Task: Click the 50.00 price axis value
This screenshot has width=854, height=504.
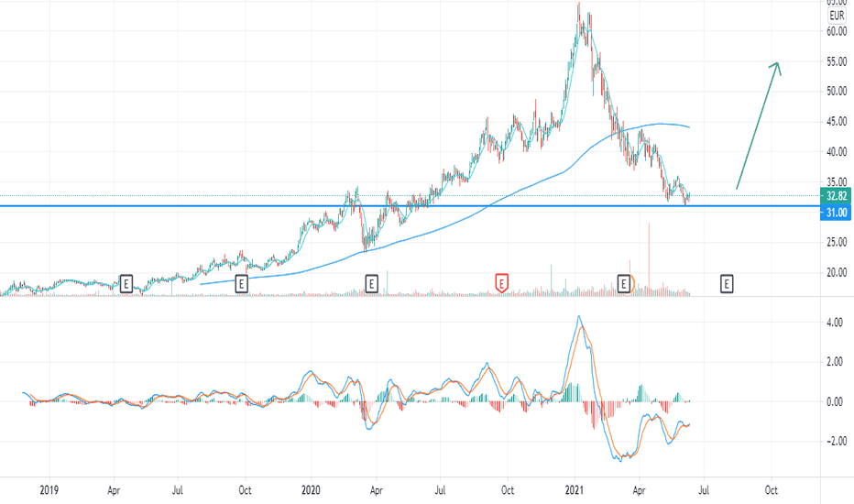Action: 837,91
